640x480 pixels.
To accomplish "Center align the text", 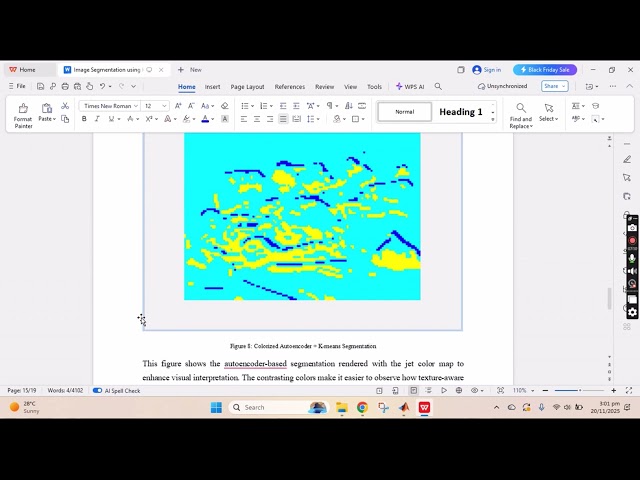I will pos(257,119).
